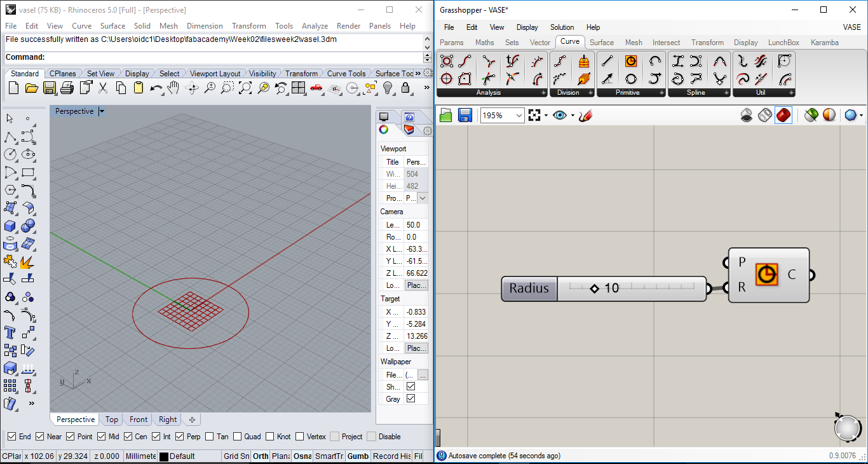Click the black Default layer color swatch
868x464 pixels.
(x=163, y=456)
